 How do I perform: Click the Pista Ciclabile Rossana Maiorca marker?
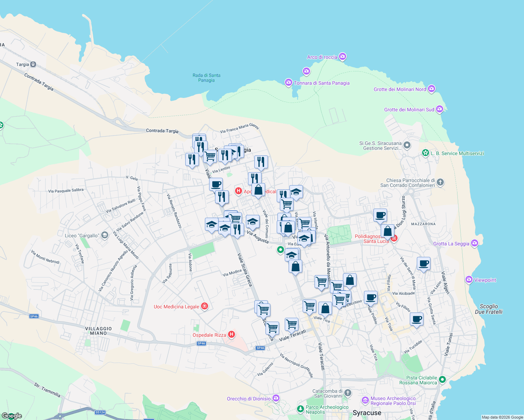pyautogui.click(x=442, y=379)
